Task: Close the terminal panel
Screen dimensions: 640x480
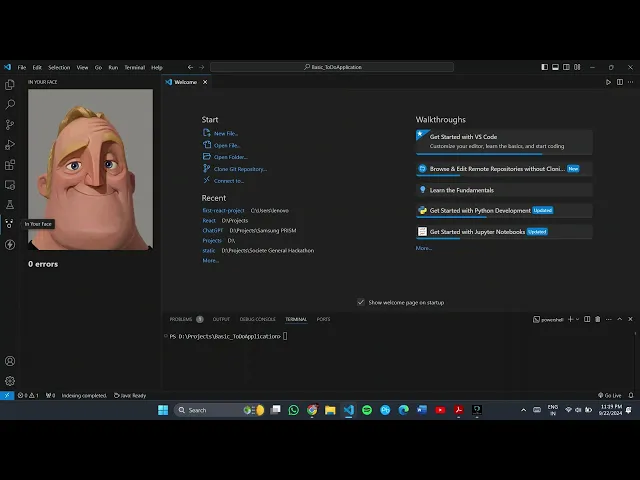Action: tap(630, 319)
